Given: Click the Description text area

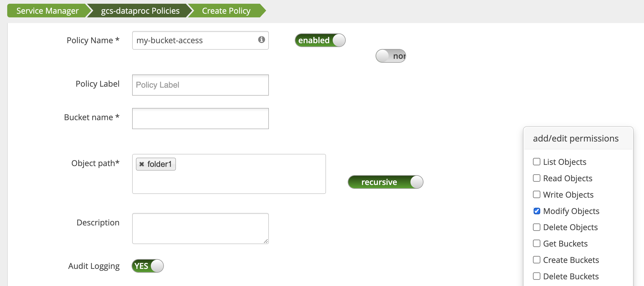Looking at the screenshot, I should (x=200, y=228).
